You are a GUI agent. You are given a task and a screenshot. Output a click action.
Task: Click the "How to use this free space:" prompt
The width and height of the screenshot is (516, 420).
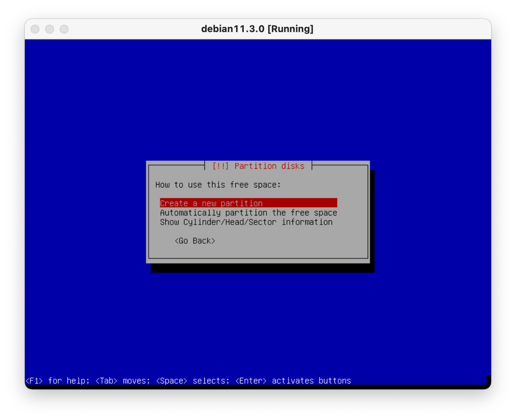[218, 185]
